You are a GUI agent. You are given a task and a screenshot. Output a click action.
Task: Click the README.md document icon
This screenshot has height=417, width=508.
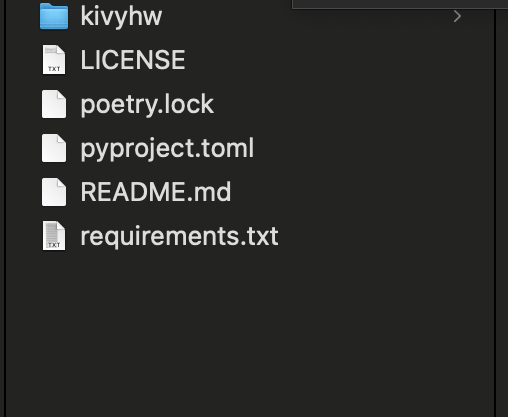(54, 192)
